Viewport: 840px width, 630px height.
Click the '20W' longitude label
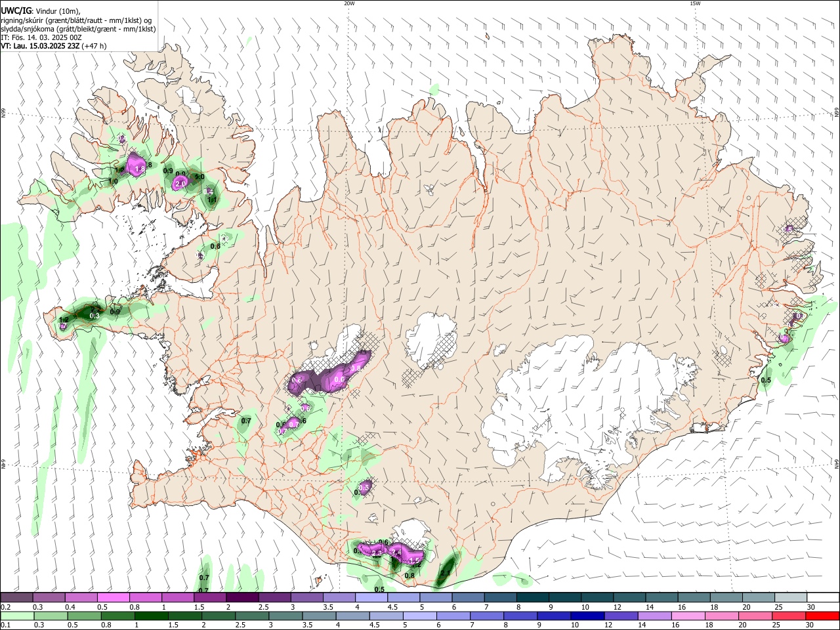(x=349, y=3)
